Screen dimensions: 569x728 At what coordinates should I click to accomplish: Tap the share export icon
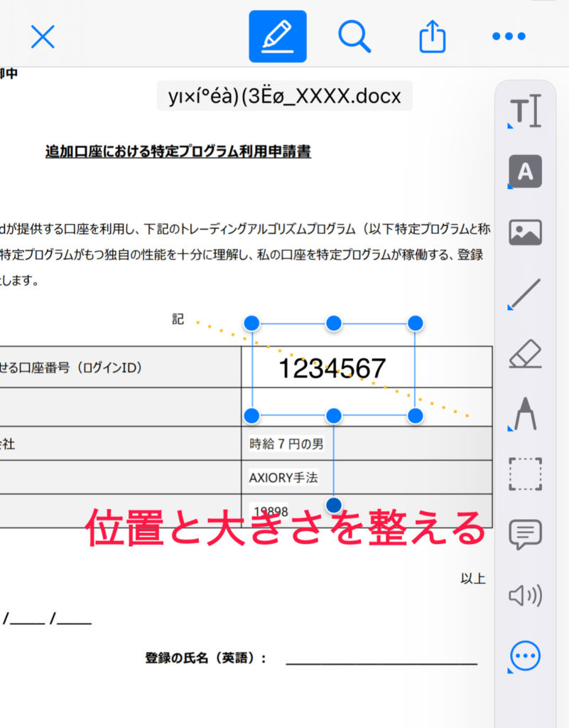tap(431, 36)
